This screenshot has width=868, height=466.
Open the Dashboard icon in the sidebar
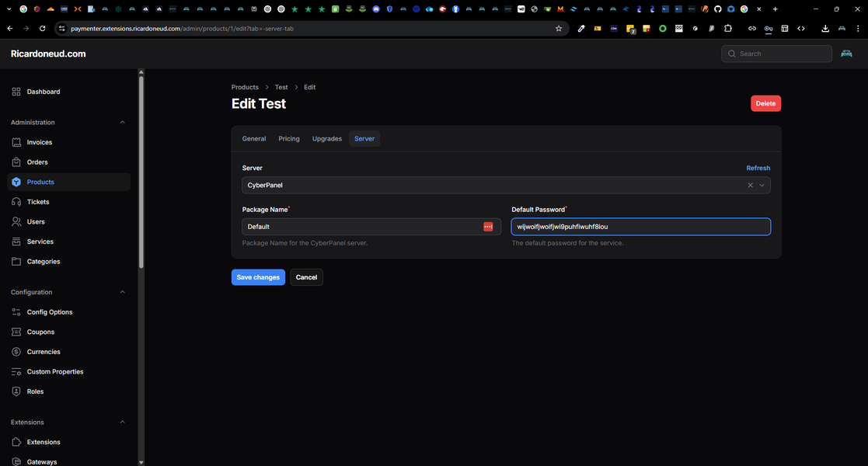pos(16,92)
